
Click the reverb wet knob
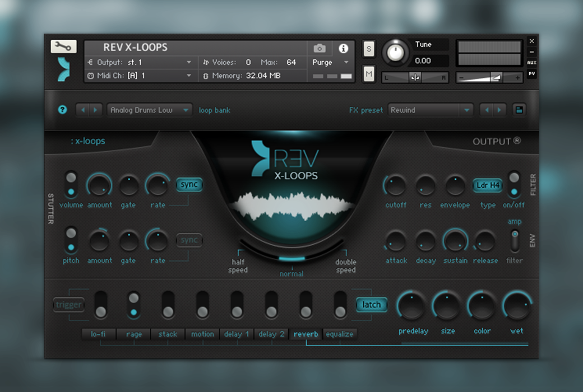click(x=517, y=305)
